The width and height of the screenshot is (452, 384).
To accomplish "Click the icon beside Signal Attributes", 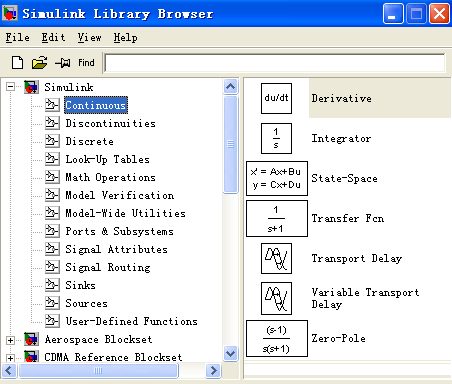I will 52,249.
